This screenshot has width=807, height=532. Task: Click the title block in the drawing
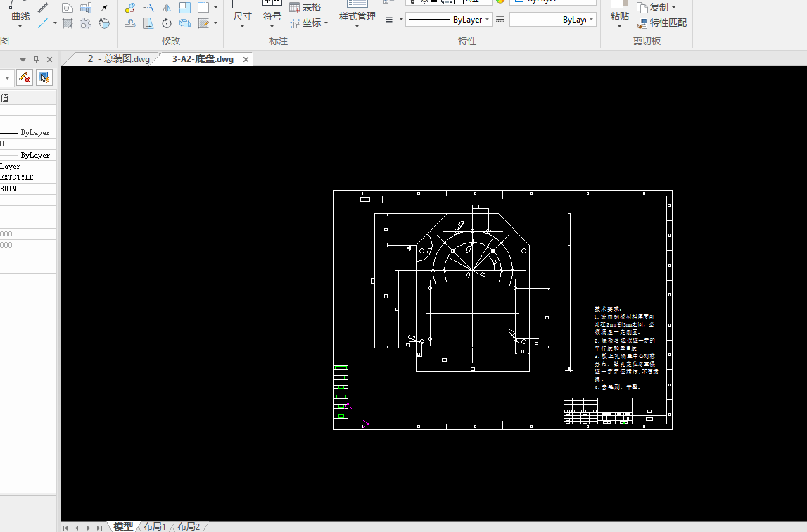[x=615, y=411]
